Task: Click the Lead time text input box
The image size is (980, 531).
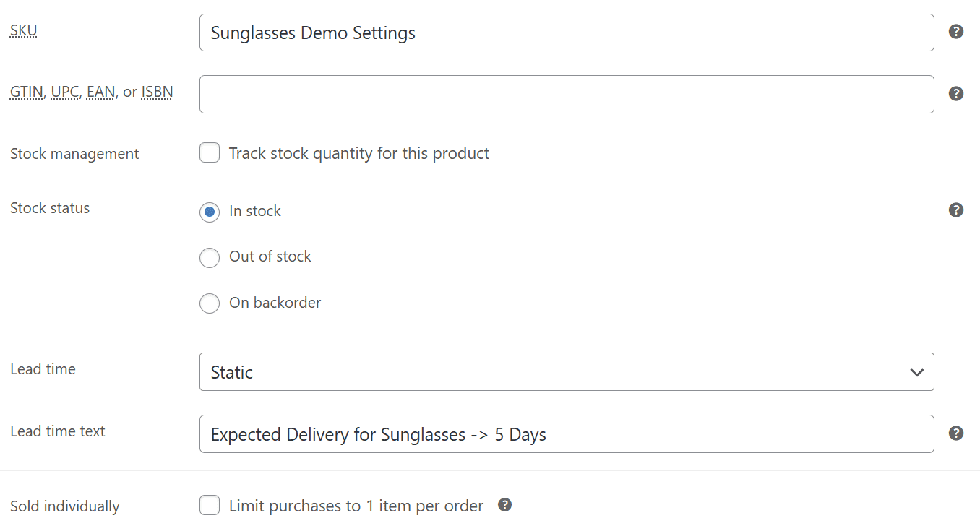Action: click(567, 434)
